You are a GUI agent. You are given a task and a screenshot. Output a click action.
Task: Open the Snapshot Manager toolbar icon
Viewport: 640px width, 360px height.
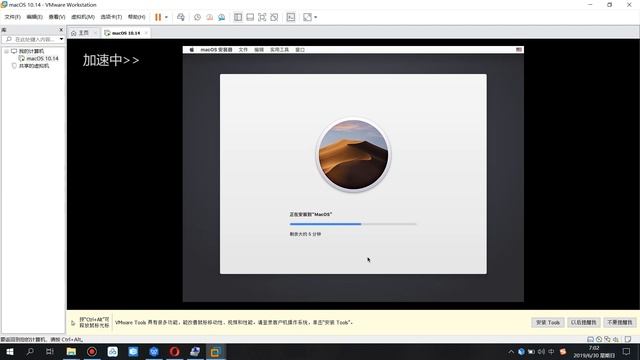(x=222, y=17)
